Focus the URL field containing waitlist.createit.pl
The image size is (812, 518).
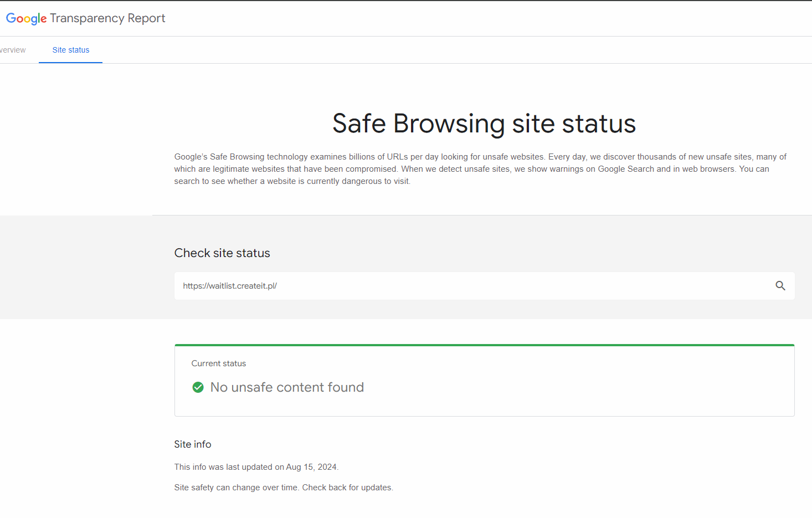tap(230, 286)
